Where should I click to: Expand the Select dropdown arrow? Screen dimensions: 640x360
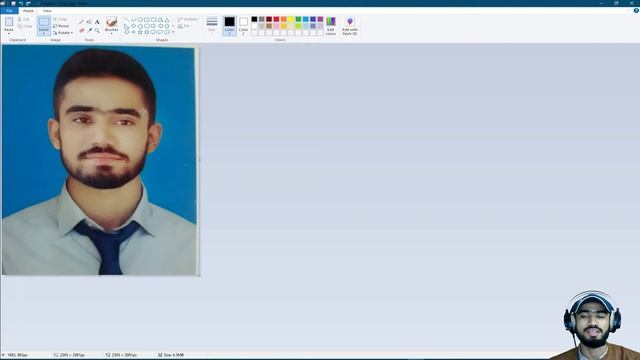[44, 33]
